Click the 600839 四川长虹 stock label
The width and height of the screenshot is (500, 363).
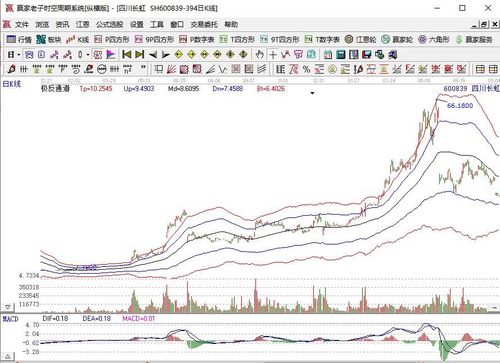pyautogui.click(x=471, y=88)
